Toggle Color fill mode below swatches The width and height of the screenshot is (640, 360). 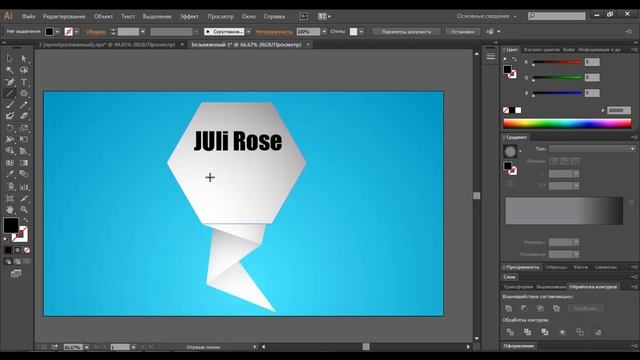coord(8,250)
